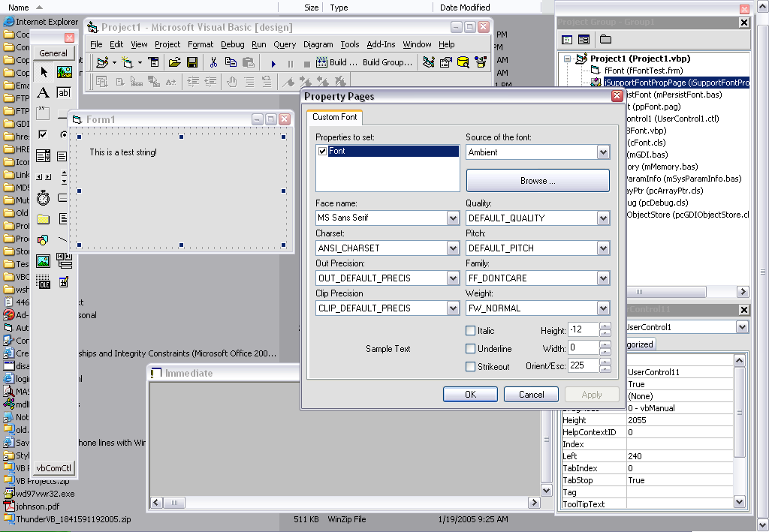
Task: Select the Custom Font tab
Action: click(334, 118)
